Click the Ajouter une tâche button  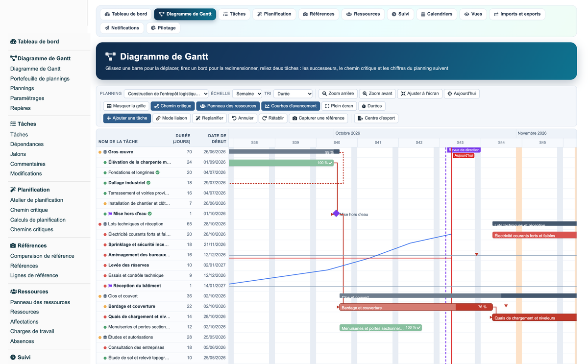pos(127,118)
